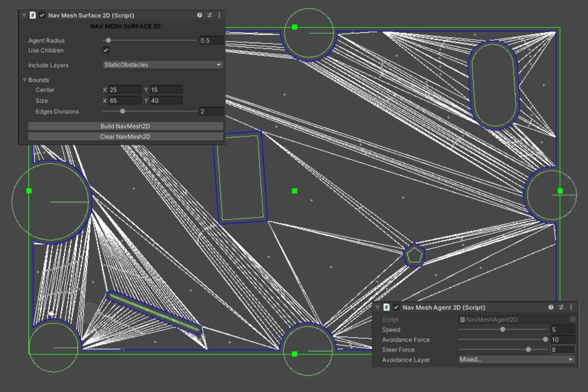This screenshot has width=588, height=392.
Task: Collapse the Nav Mesh Surface 2D component
Action: 24,15
